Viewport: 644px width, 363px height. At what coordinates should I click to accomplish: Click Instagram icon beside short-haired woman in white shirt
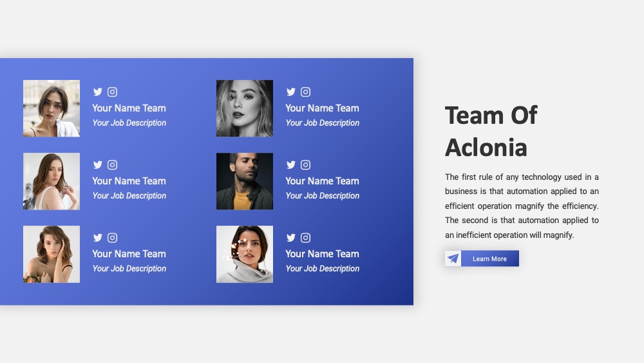112,92
